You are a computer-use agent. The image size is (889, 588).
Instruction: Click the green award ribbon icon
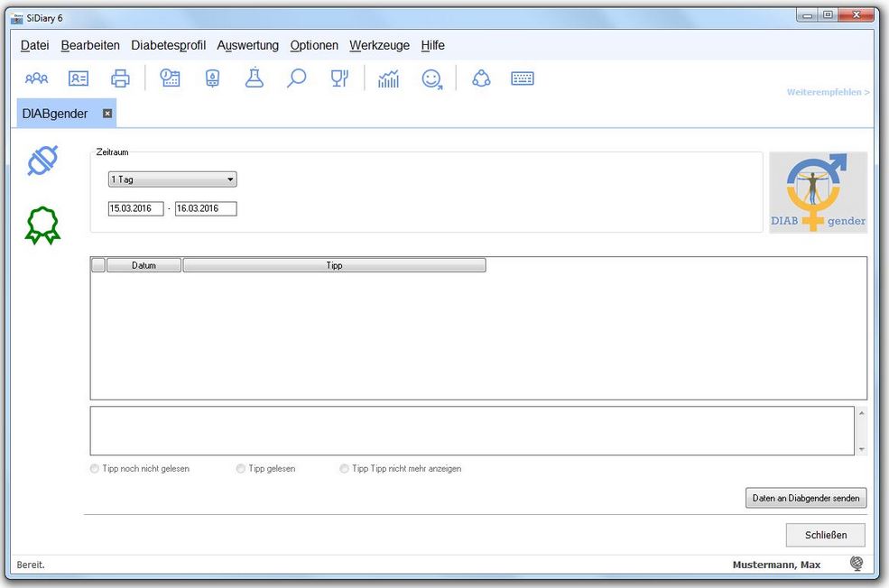pyautogui.click(x=42, y=225)
